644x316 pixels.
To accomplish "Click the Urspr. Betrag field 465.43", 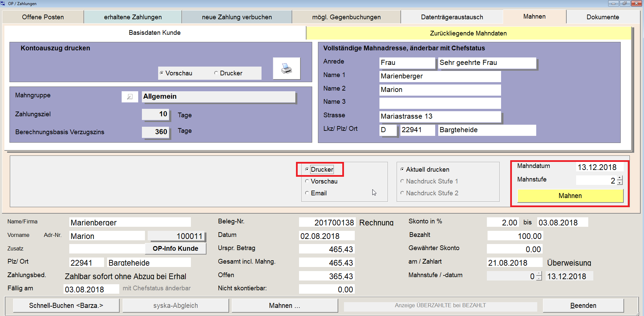I will 327,249.
